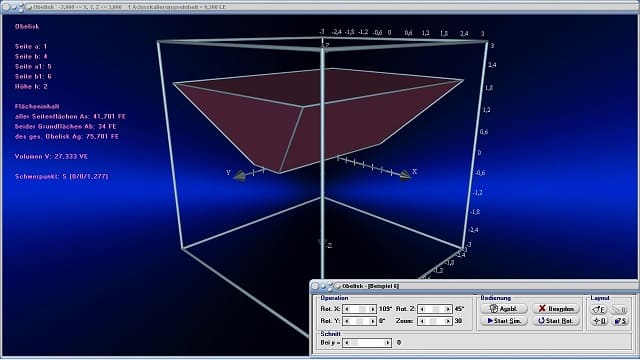This screenshot has height=360, width=640.
Task: Click left arrow of Zoom scrollbar
Action: coord(422,321)
